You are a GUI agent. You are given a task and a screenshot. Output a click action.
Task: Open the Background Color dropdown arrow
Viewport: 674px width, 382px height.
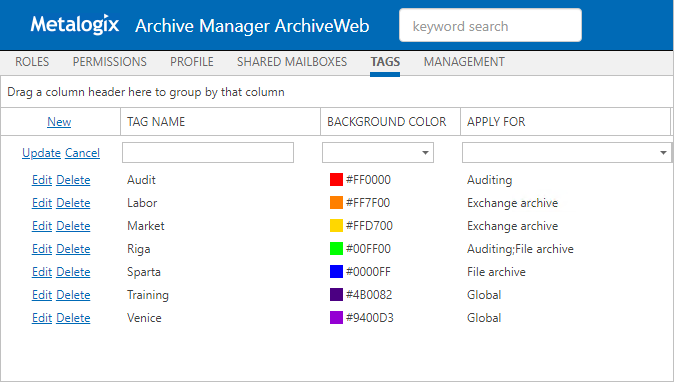pos(425,153)
